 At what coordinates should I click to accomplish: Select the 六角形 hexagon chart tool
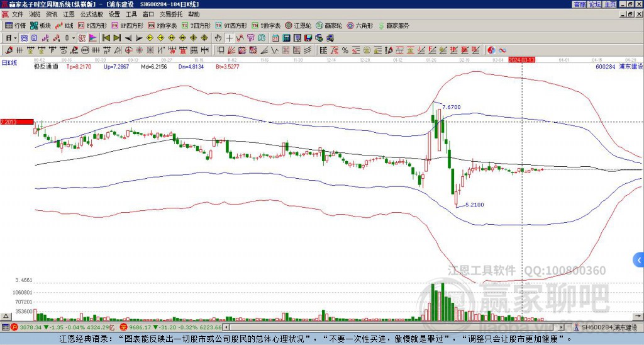tap(360, 25)
